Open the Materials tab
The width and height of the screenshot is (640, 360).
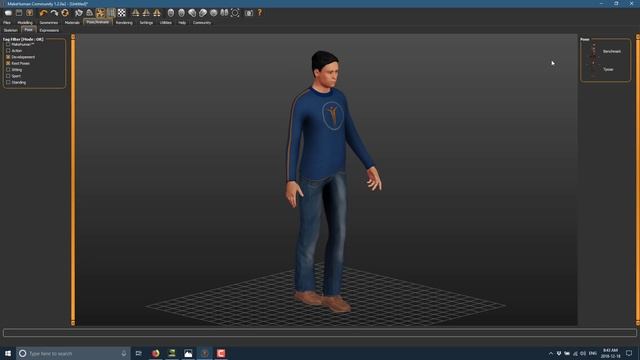pyautogui.click(x=72, y=23)
